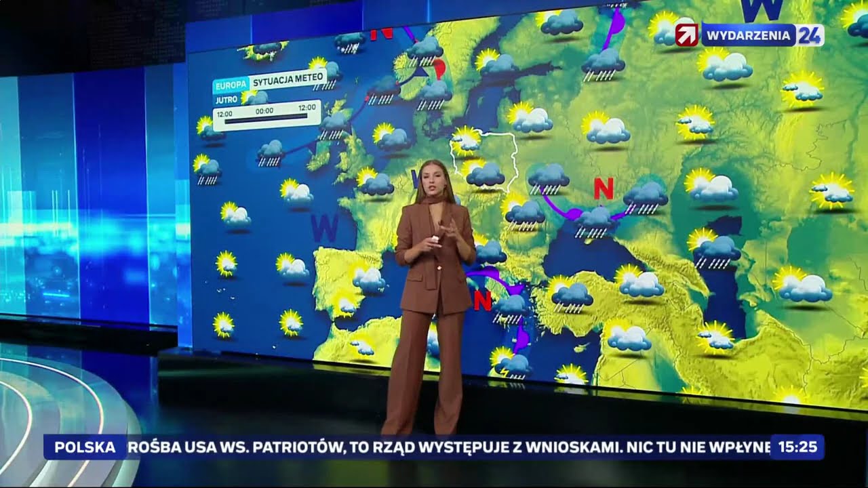Click the WYDARZENIA channel name
Screen dimensions: 868x488
tap(749, 35)
